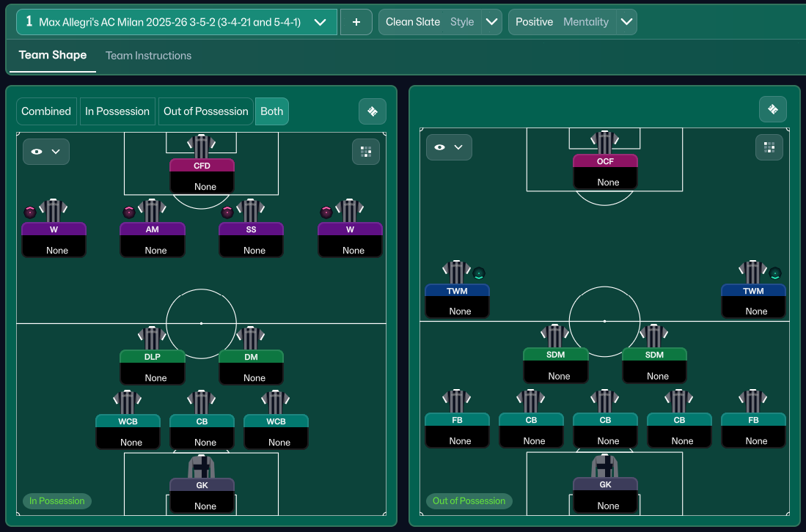Select the goalkeeper shirt on the In Possession pitch
This screenshot has width=806, height=532.
coord(202,467)
